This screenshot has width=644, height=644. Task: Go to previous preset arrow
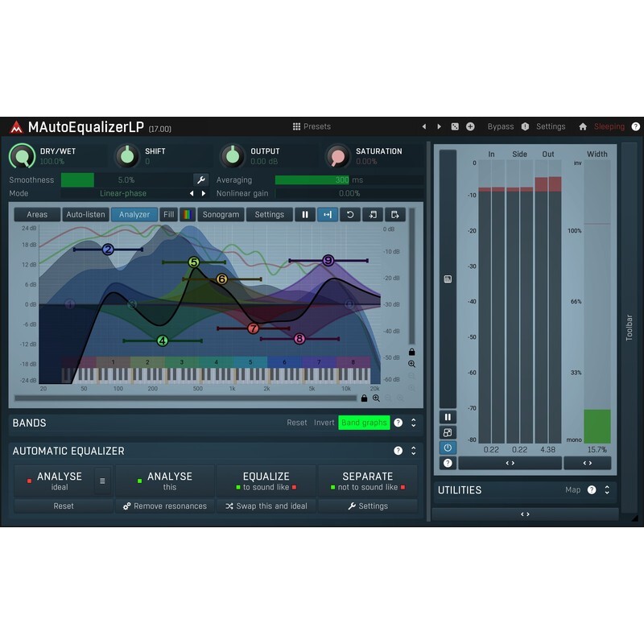coord(424,126)
